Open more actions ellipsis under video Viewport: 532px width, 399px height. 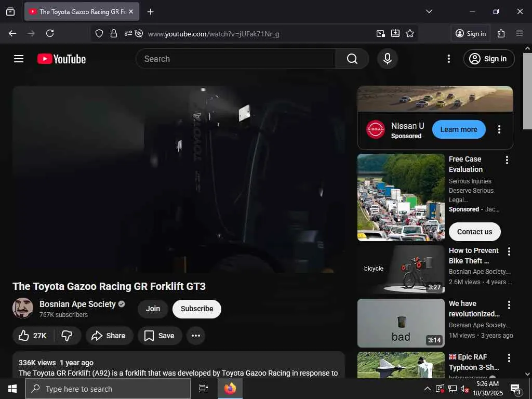pos(196,336)
